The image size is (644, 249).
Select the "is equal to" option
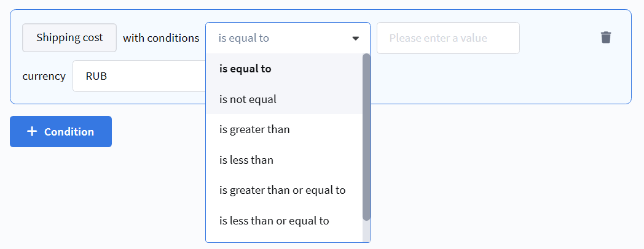245,69
